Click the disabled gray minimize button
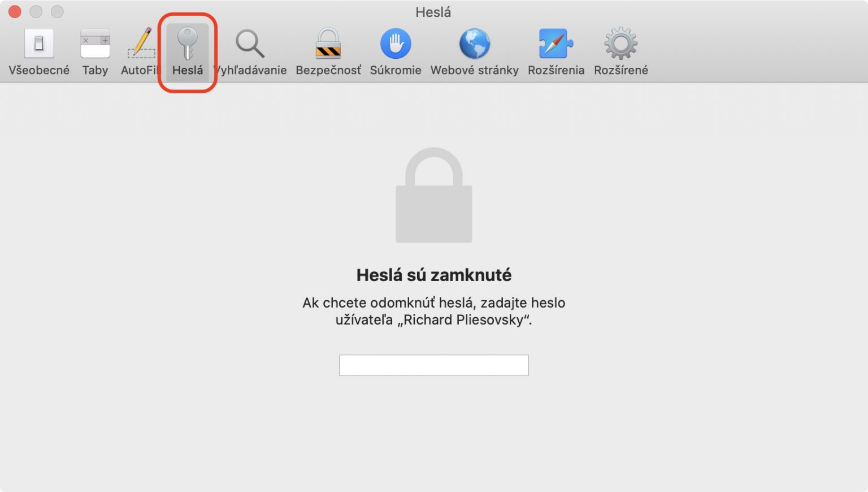Viewport: 868px width, 492px height. click(x=36, y=11)
